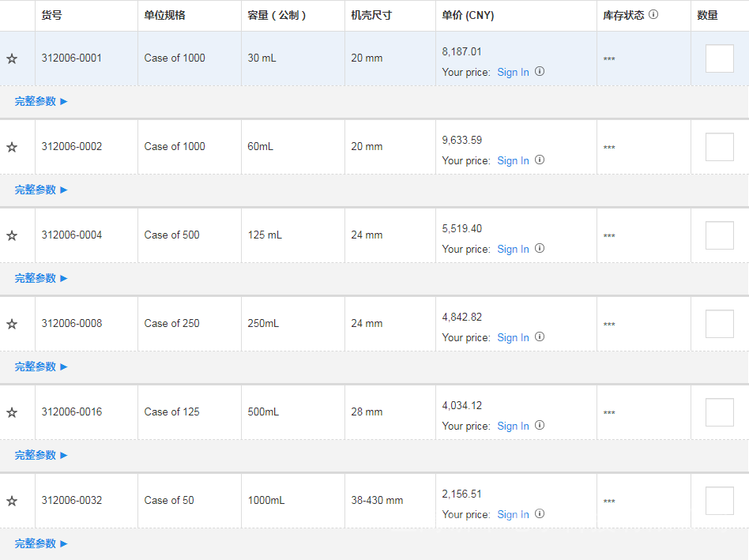Star the 312006-0001 product row
This screenshot has width=749, height=560.
click(x=12, y=58)
